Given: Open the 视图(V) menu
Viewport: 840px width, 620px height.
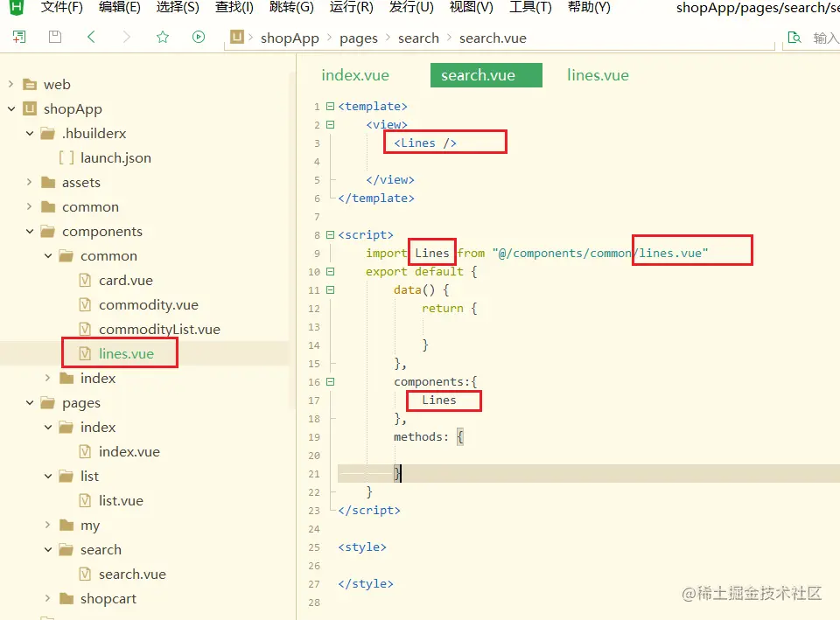Looking at the screenshot, I should click(x=471, y=8).
